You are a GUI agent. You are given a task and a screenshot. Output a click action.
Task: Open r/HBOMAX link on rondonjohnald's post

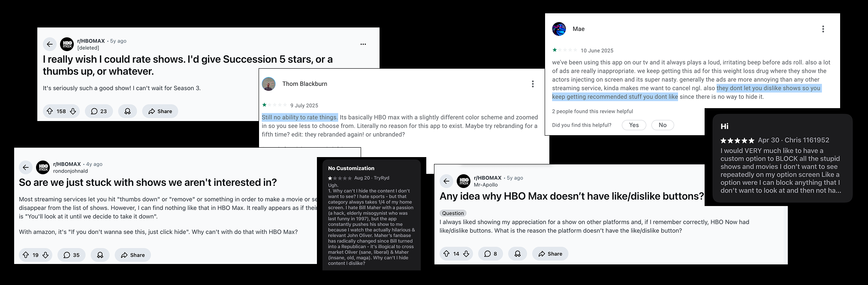coord(67,164)
